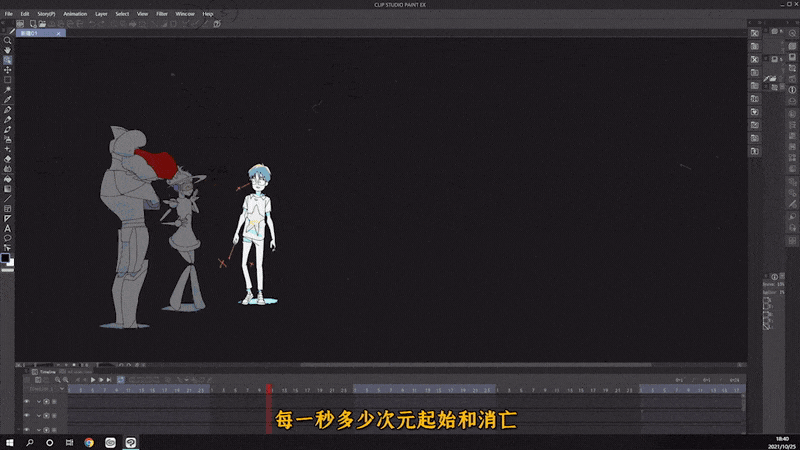Click the New file icon in command bar
Viewport: 800px width, 450px height.
[33, 24]
